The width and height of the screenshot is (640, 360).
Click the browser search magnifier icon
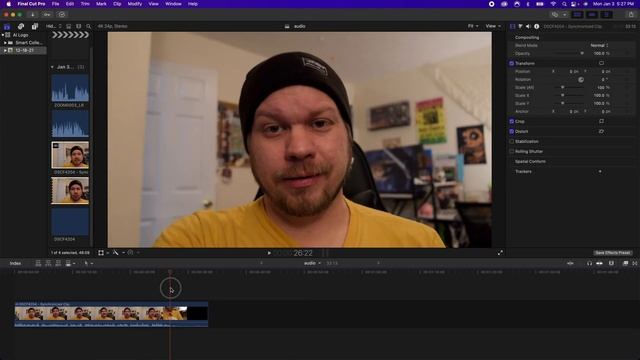click(x=89, y=27)
